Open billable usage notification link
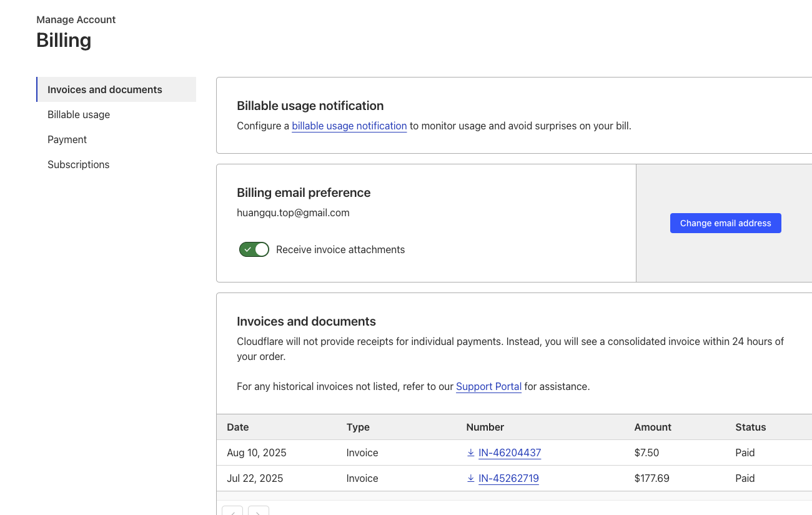 [349, 126]
